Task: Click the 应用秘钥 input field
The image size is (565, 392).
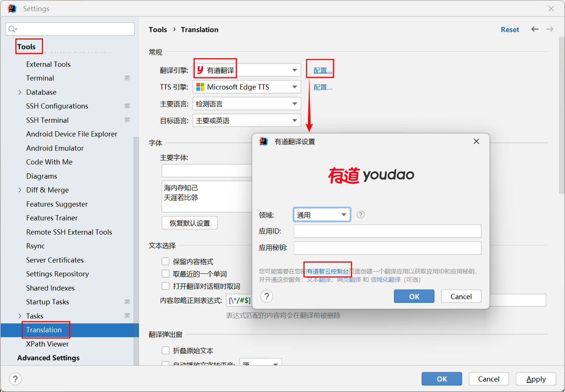Action: click(387, 248)
